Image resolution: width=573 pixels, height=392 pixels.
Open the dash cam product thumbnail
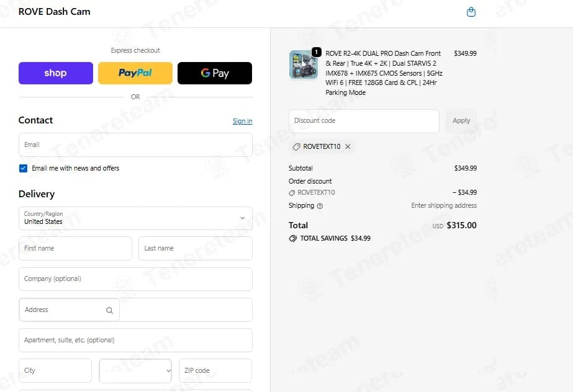tap(304, 65)
